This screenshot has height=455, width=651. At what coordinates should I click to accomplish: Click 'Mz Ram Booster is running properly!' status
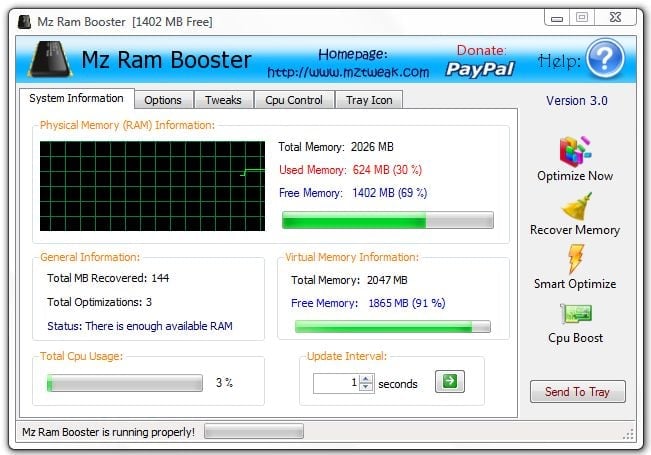point(108,432)
